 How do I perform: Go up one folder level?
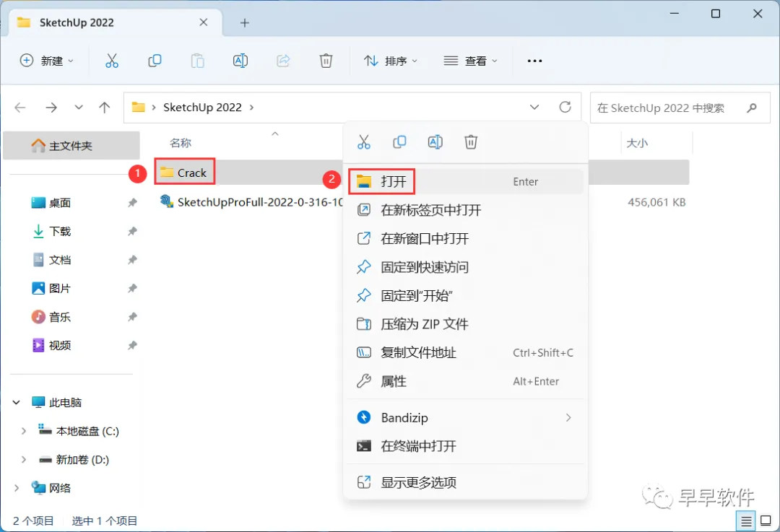click(105, 108)
